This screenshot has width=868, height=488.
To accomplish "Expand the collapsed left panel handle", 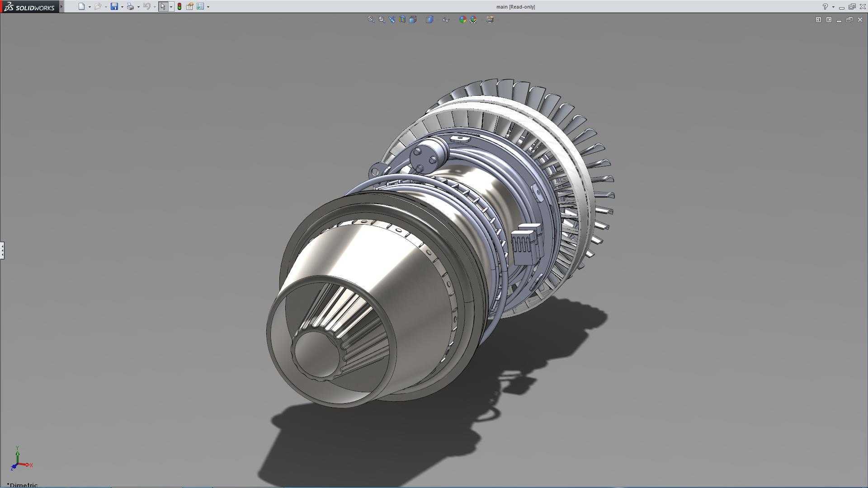I will [2, 250].
